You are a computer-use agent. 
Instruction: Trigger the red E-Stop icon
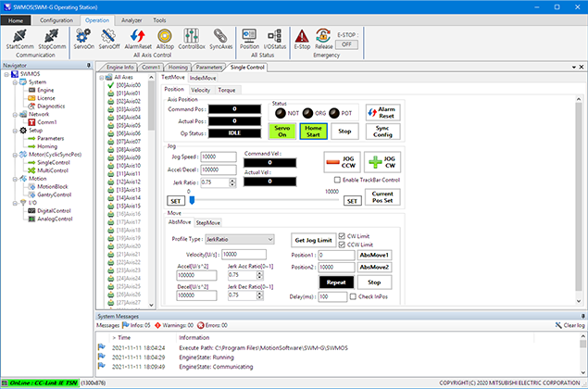pos(302,37)
